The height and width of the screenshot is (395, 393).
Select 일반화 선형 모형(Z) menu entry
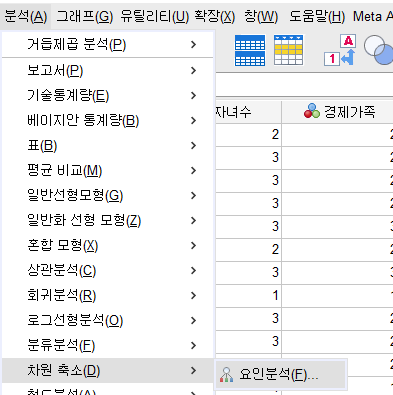coord(107,220)
